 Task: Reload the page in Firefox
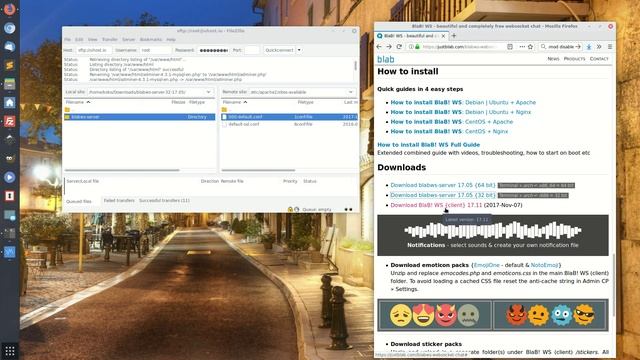pos(399,47)
